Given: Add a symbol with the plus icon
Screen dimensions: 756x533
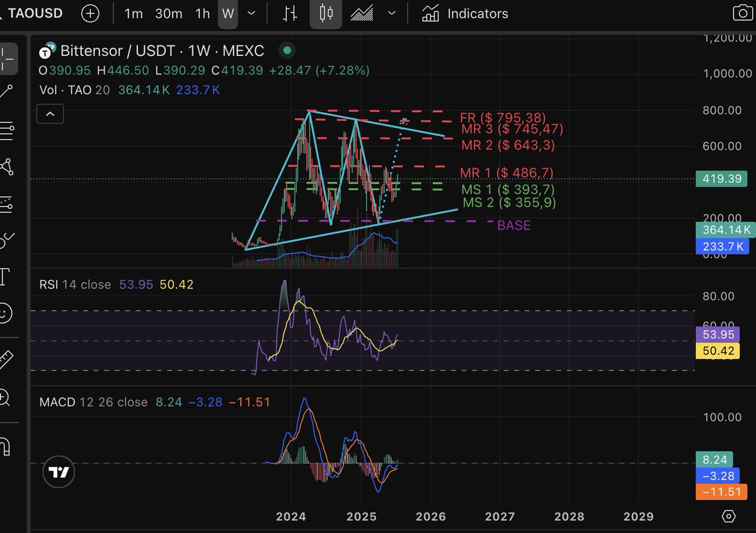Looking at the screenshot, I should pos(90,13).
